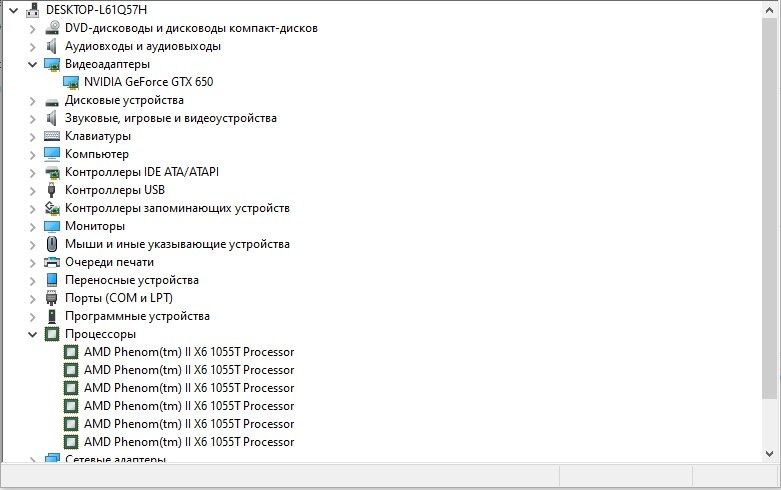Click the Контроллеры USB icon

52,190
